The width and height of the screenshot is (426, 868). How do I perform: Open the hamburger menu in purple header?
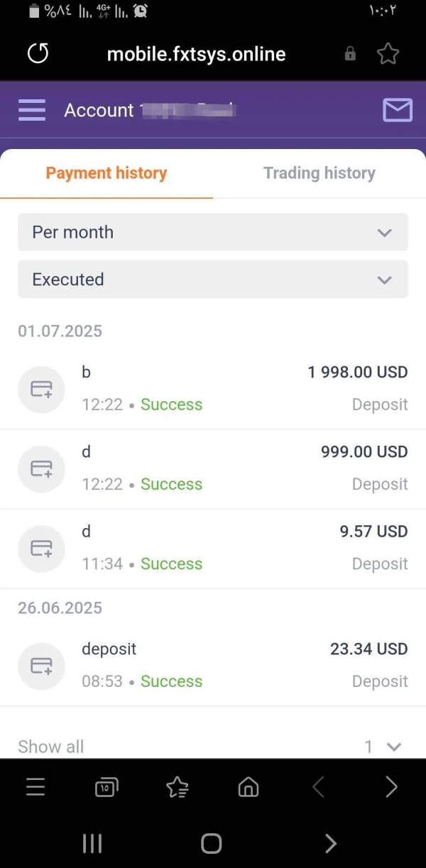(32, 110)
